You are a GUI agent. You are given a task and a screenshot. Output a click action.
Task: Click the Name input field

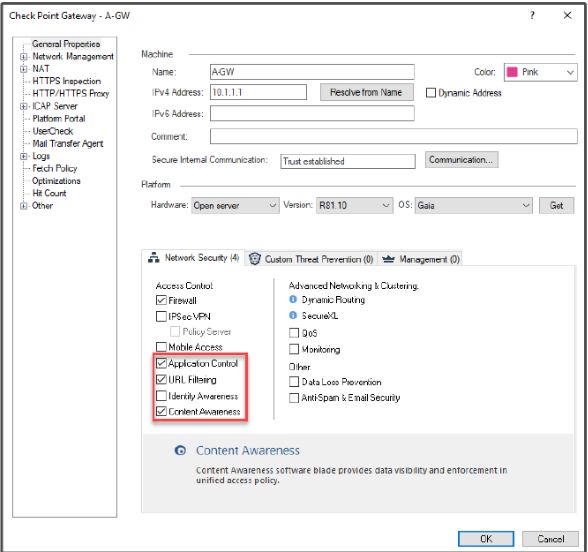(312, 72)
